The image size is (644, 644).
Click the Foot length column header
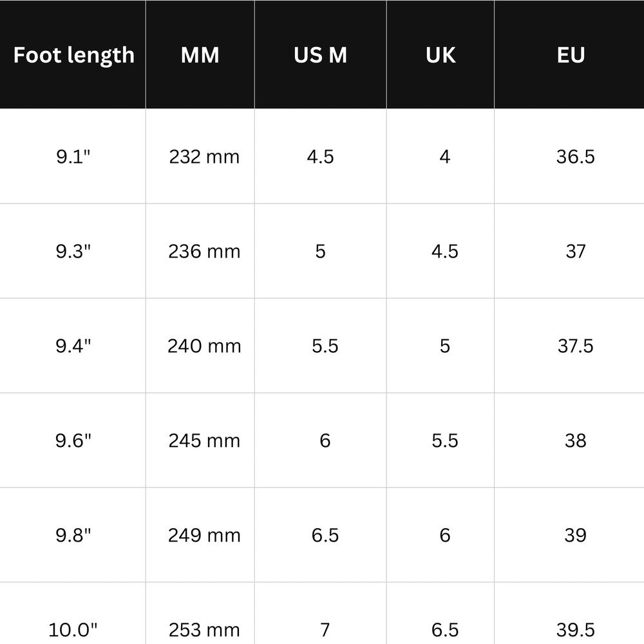pos(73,55)
